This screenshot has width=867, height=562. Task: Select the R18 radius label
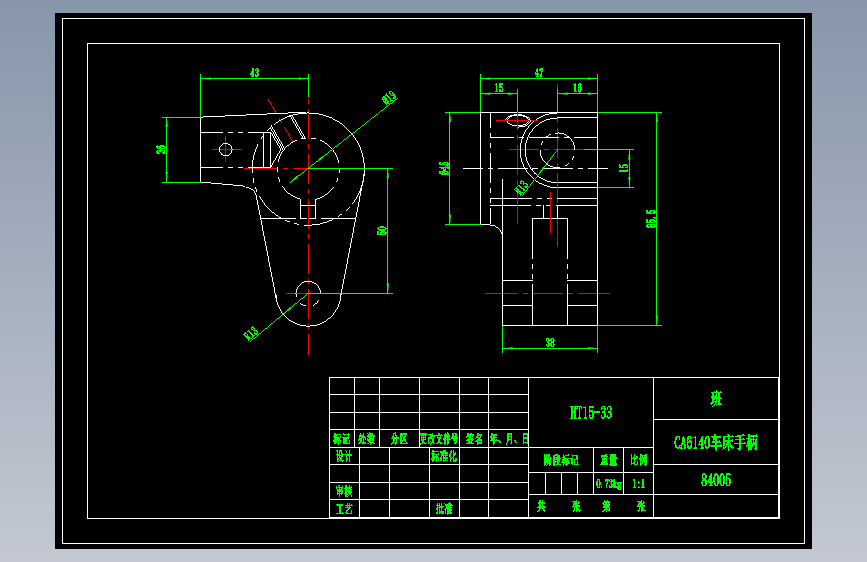point(251,334)
